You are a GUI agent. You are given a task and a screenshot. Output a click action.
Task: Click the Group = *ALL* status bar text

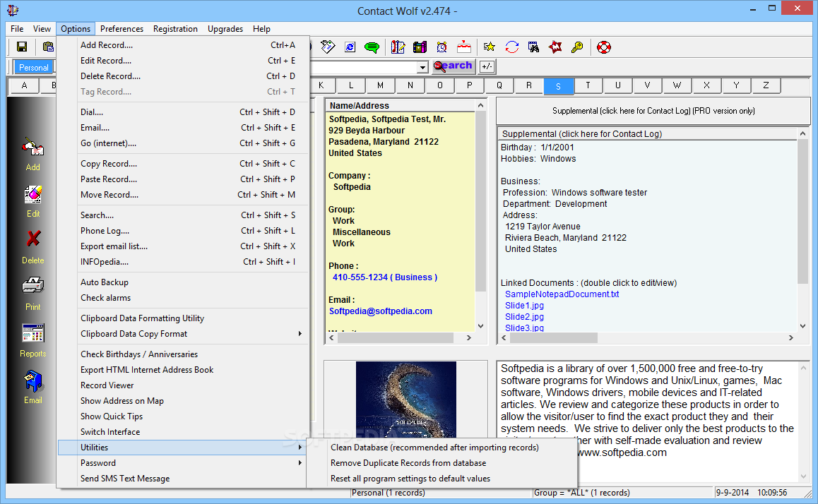tap(581, 493)
